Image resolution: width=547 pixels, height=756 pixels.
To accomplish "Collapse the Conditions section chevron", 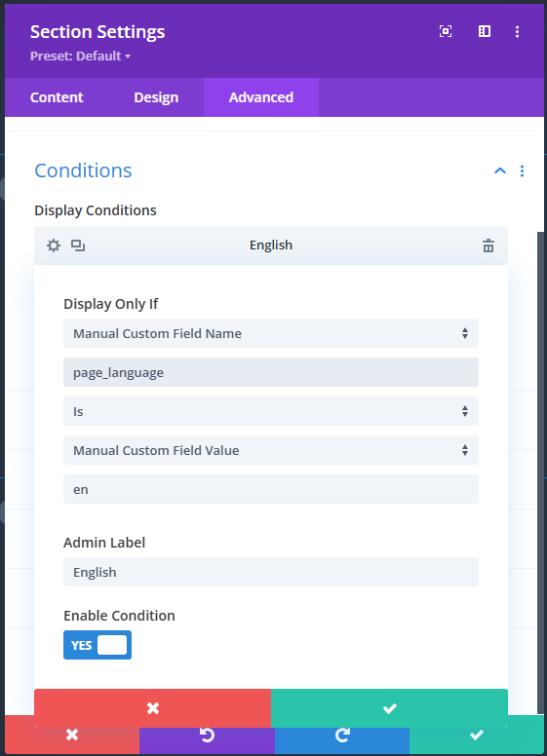I will tap(500, 170).
